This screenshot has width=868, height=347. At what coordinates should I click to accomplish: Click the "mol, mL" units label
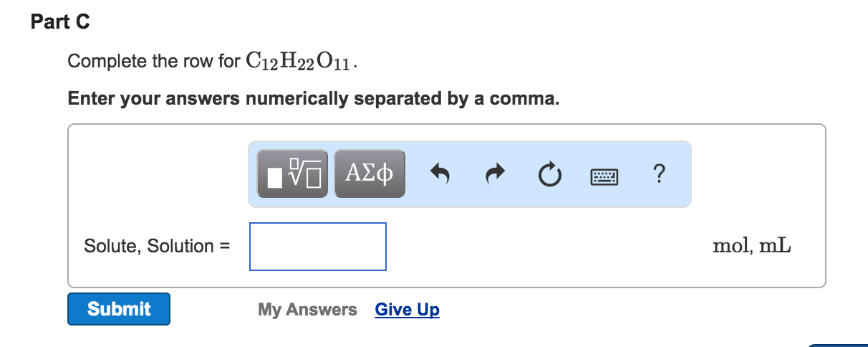(x=752, y=246)
